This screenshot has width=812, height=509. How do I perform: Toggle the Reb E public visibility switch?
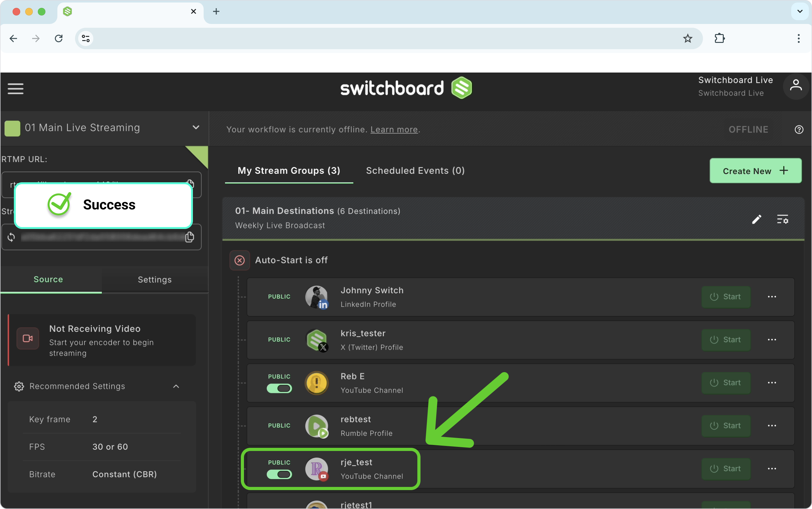[279, 389]
